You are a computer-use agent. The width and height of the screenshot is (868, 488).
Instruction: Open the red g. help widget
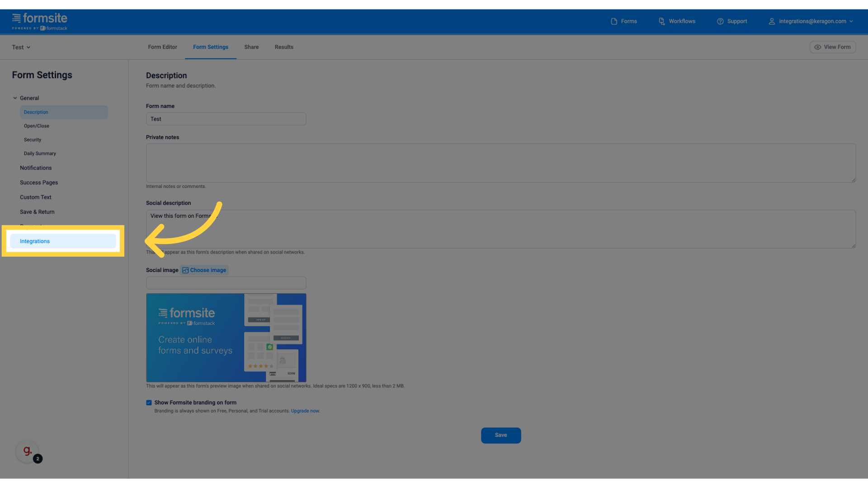(28, 451)
